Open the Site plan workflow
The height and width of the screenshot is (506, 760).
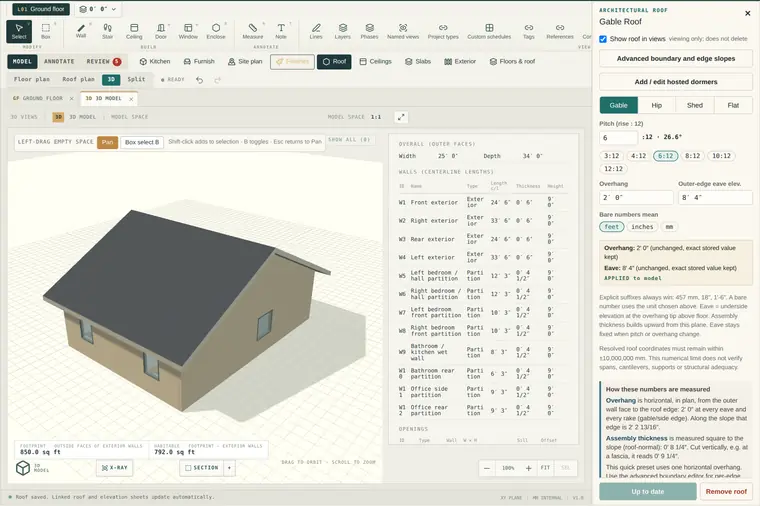coord(245,62)
